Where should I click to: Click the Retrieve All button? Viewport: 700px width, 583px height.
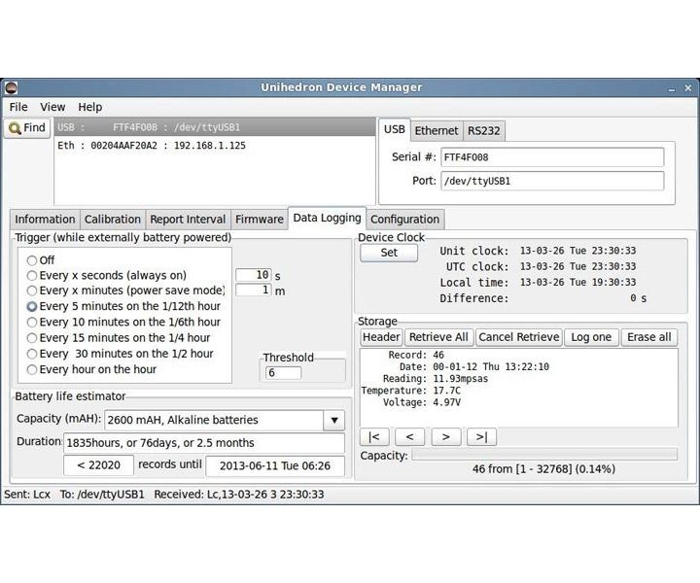pyautogui.click(x=438, y=337)
